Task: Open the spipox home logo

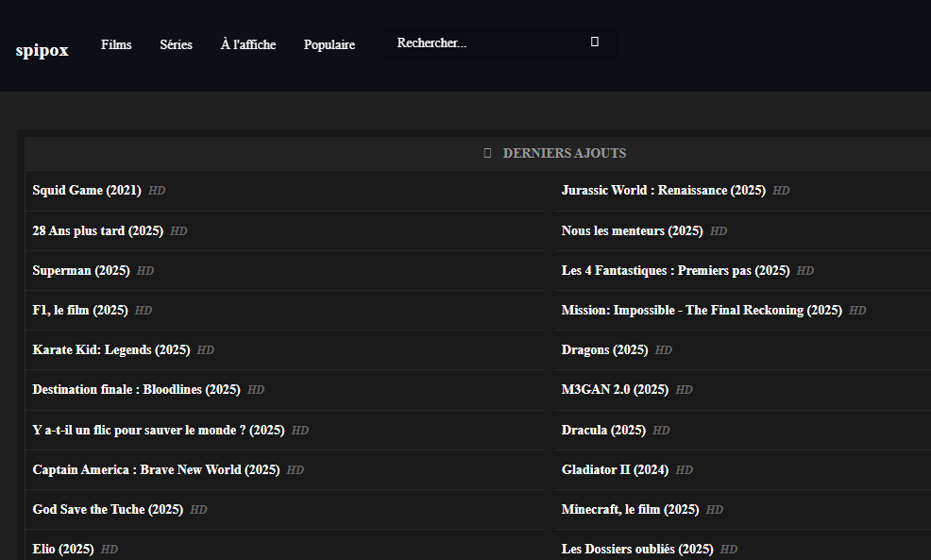Action: tap(42, 50)
